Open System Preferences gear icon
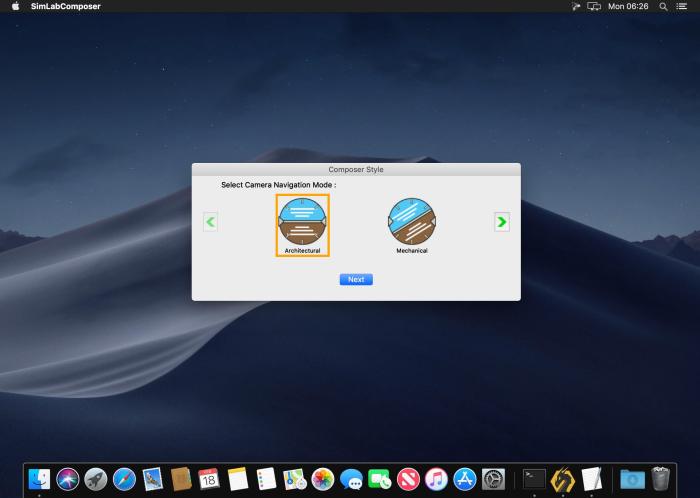 493,479
